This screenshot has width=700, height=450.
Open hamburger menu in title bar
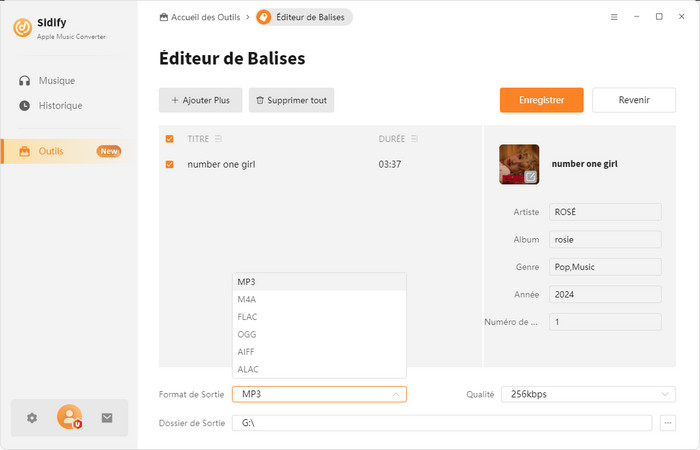point(613,17)
